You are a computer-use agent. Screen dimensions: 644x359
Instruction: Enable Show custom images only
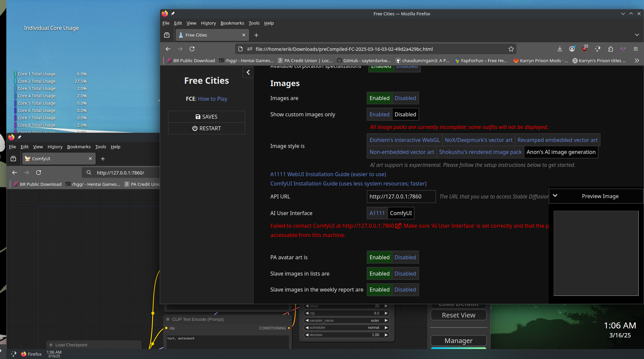(x=379, y=114)
